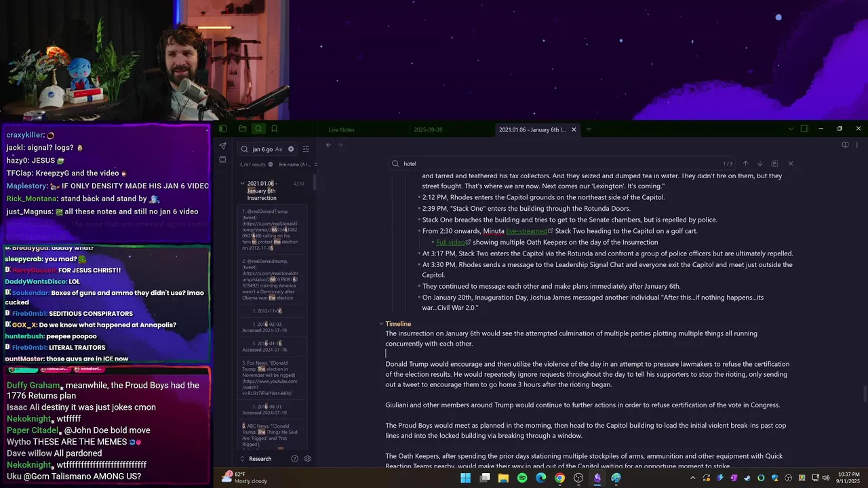Click the '4,767 results' info icon
This screenshot has height=488, width=868.
(271, 165)
